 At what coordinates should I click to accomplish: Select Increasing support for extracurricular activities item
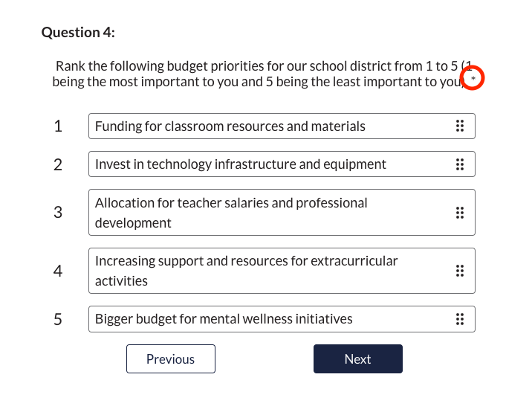pyautogui.click(x=282, y=271)
